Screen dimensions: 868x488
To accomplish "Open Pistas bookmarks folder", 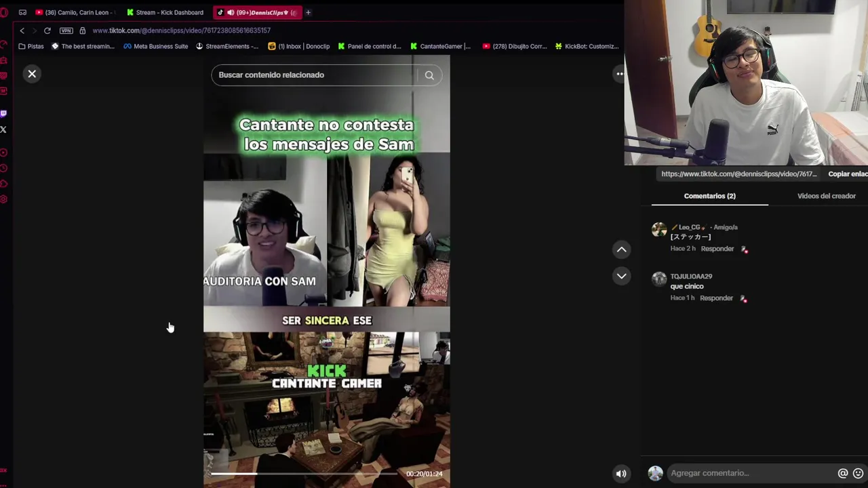I will coord(31,46).
